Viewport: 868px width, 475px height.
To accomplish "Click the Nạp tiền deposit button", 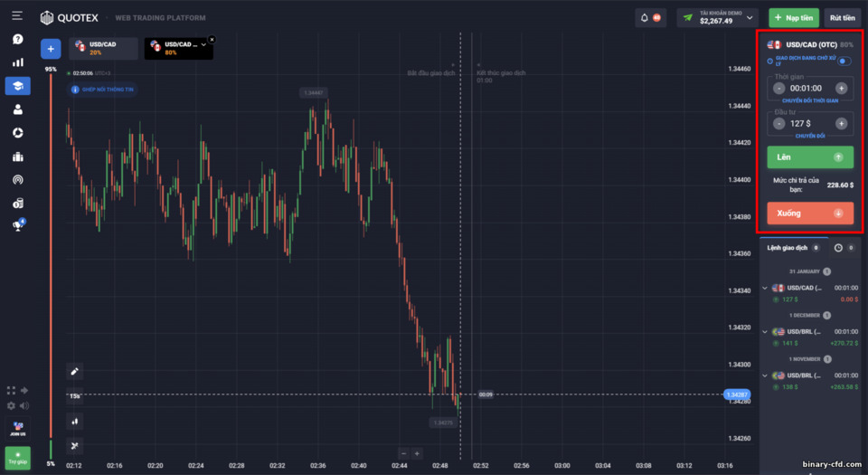I will click(x=793, y=18).
